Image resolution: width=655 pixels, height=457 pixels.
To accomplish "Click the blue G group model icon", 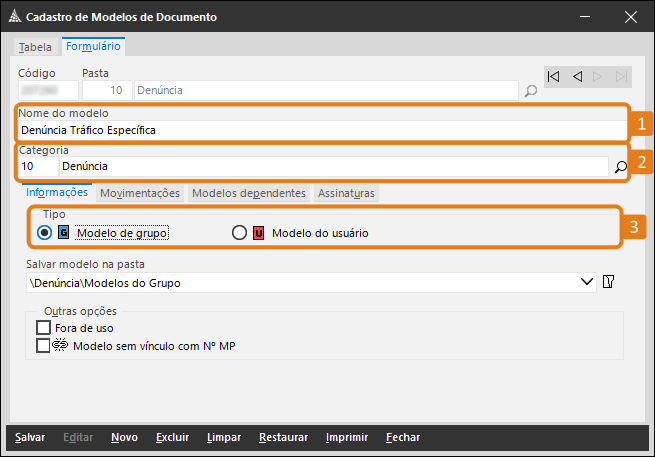I will point(65,233).
